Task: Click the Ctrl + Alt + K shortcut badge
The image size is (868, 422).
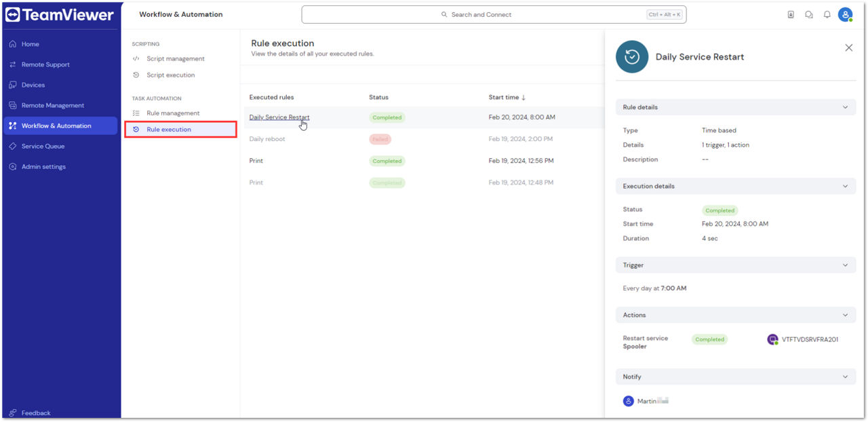Action: click(664, 14)
